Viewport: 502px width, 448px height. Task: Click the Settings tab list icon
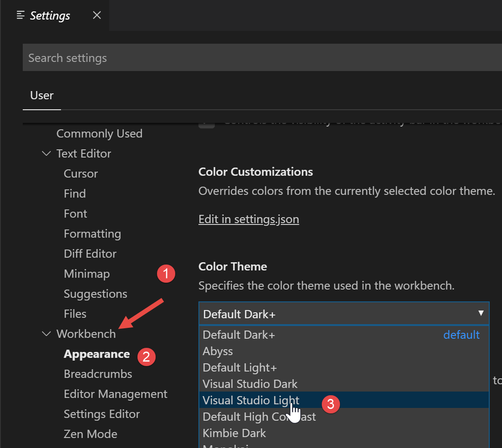(x=20, y=15)
